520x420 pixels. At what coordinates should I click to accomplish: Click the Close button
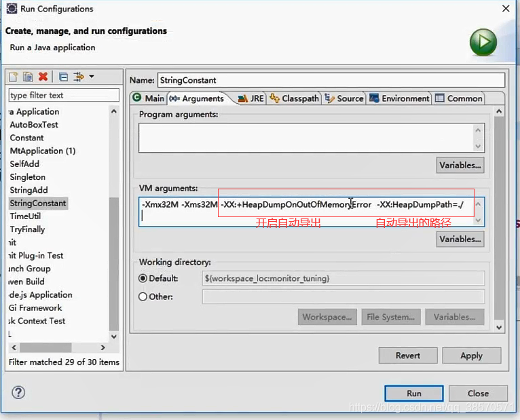tap(478, 393)
